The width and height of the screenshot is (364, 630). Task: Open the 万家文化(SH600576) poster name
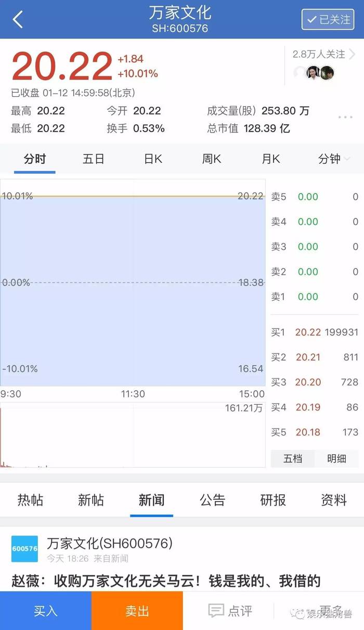point(110,544)
